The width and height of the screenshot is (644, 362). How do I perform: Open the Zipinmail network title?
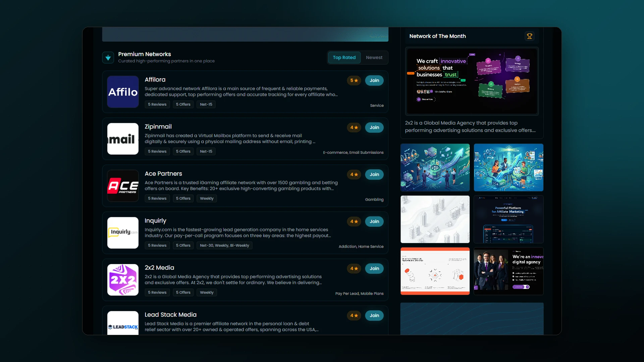click(x=158, y=127)
